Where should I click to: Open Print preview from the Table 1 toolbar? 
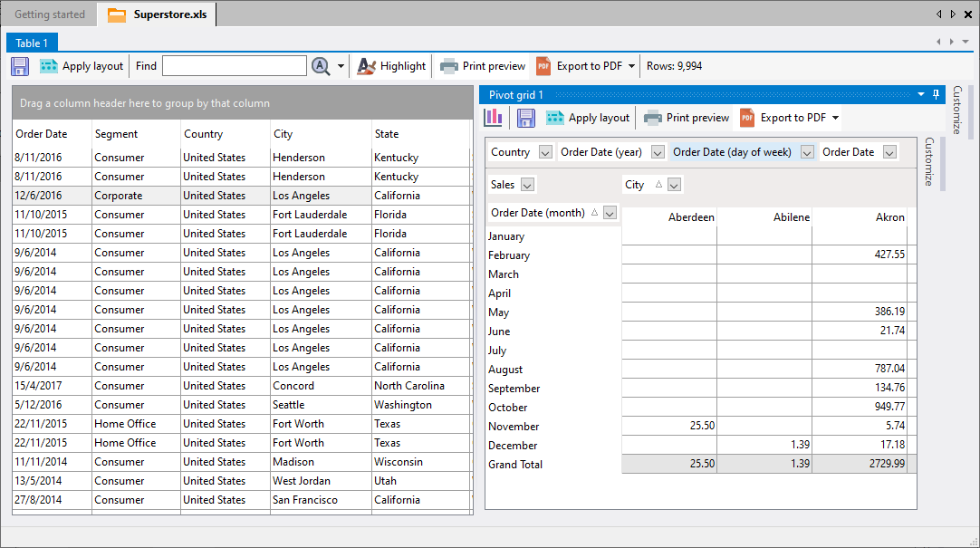pyautogui.click(x=483, y=66)
